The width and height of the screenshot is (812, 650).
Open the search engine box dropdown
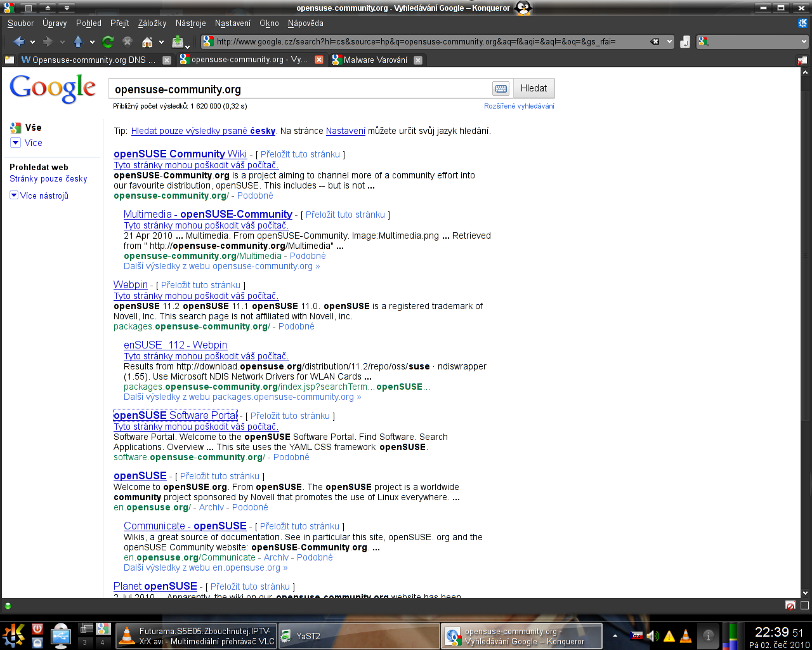(804, 42)
